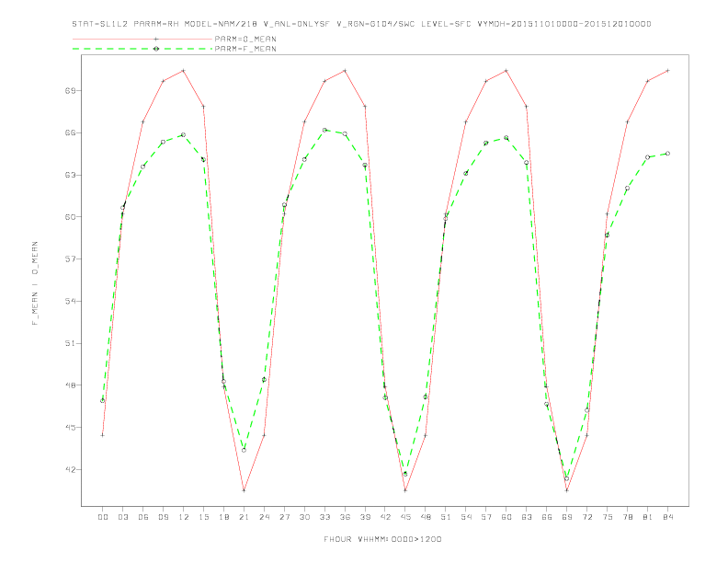Click the green F_MEAN circle at hour 00
Image resolution: width=728 pixels, height=563 pixels.
pos(103,401)
